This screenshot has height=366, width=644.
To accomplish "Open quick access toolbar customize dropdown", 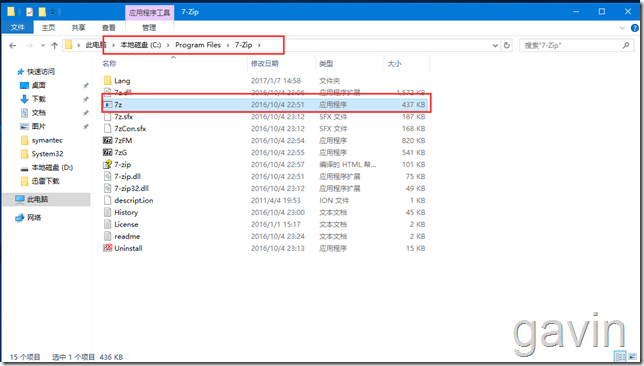I will (x=53, y=12).
